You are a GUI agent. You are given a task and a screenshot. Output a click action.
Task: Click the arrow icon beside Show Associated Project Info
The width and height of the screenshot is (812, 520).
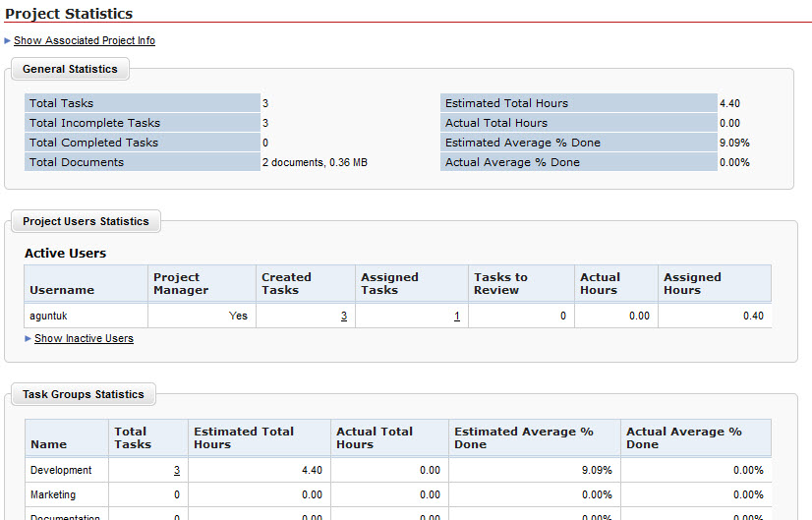coord(8,41)
